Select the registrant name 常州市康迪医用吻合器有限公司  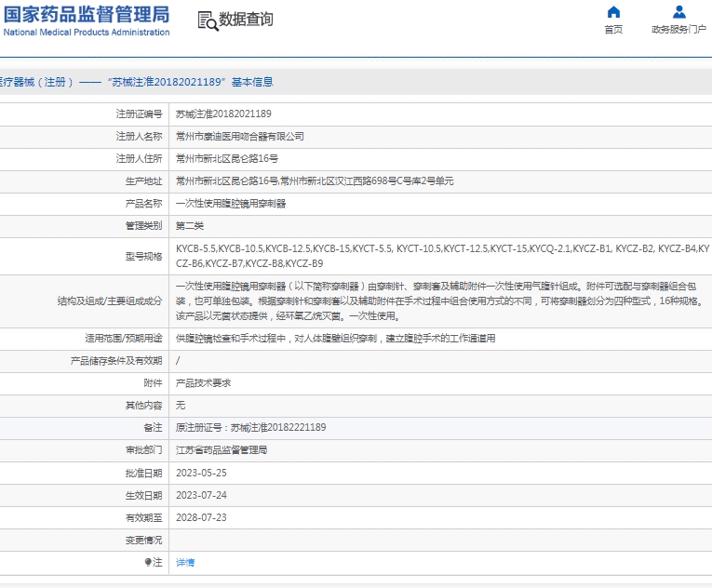pos(239,136)
